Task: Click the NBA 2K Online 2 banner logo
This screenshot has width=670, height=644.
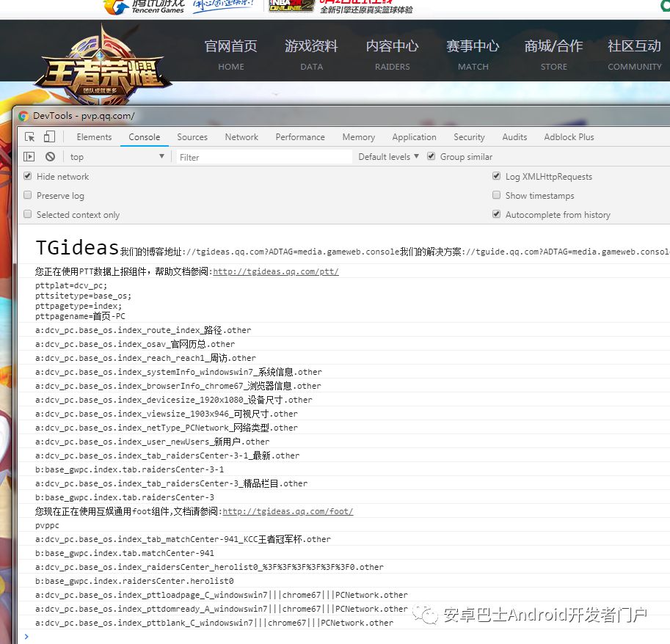Action: click(x=291, y=6)
